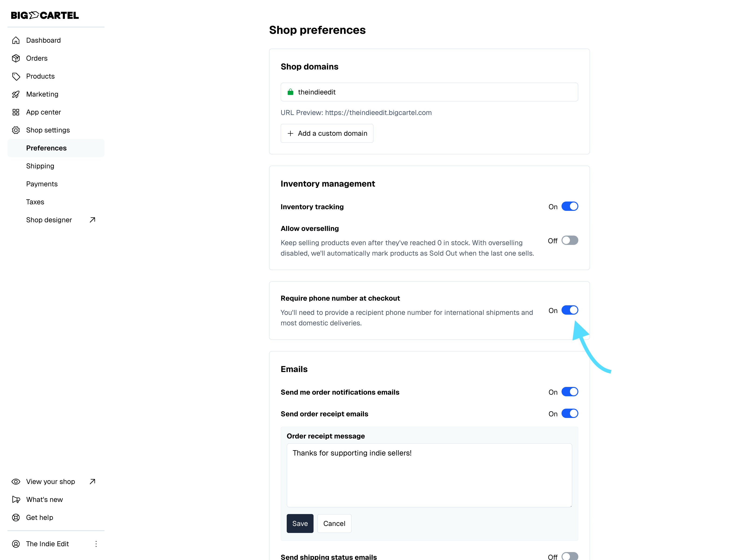
Task: Click the Products tag icon
Action: [x=16, y=76]
